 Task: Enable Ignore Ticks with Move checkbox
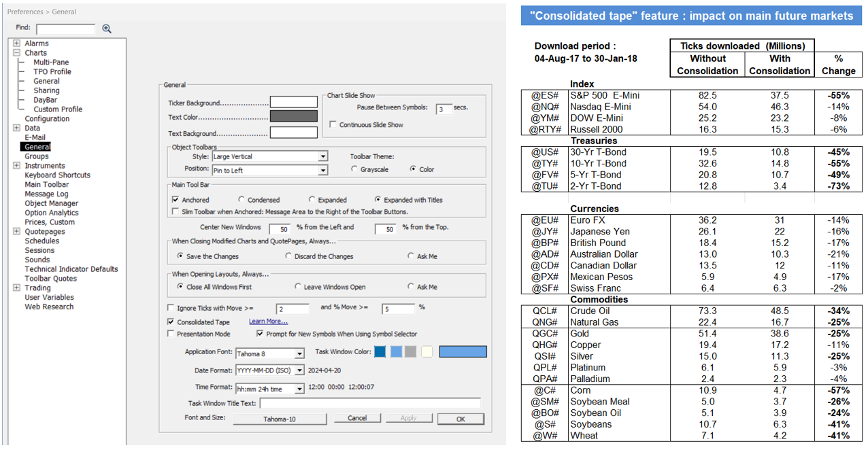pos(171,308)
